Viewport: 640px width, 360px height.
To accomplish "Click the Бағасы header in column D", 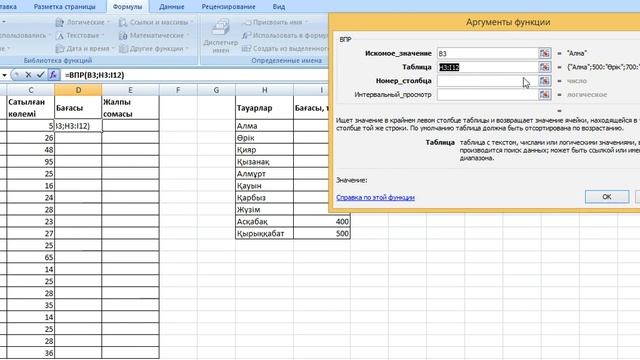I will (x=78, y=108).
